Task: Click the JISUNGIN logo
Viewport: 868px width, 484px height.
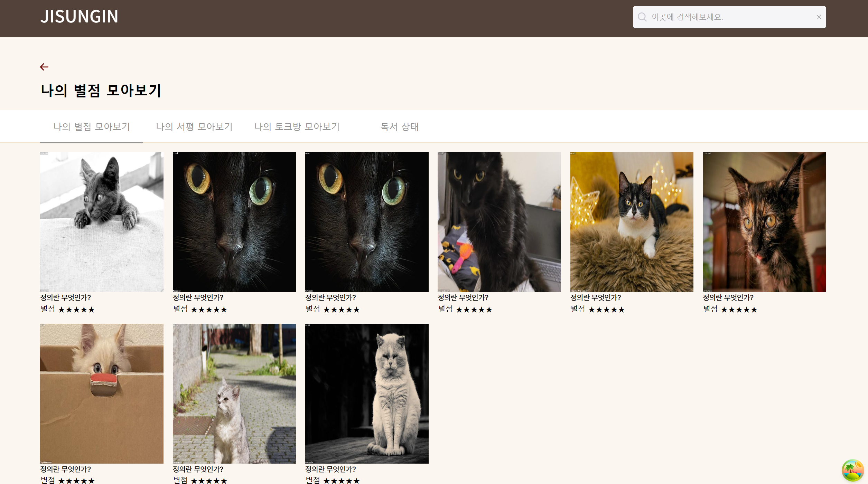Action: tap(79, 17)
